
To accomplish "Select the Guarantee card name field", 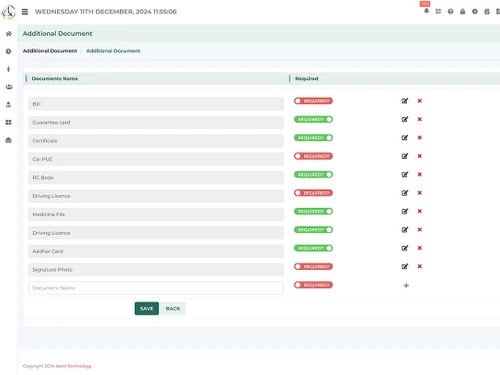I will coord(156,122).
